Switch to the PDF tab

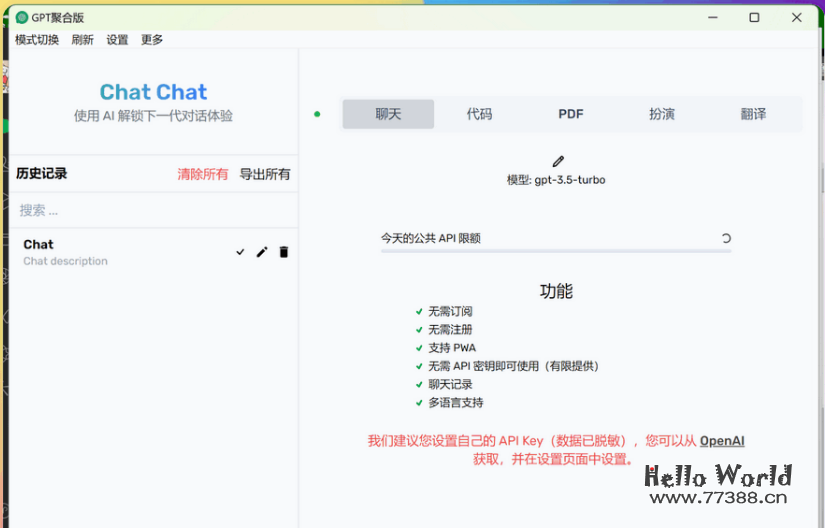coord(571,114)
